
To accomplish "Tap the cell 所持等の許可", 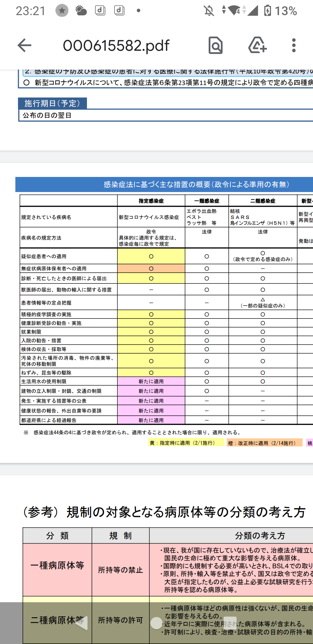I will click(121, 620).
